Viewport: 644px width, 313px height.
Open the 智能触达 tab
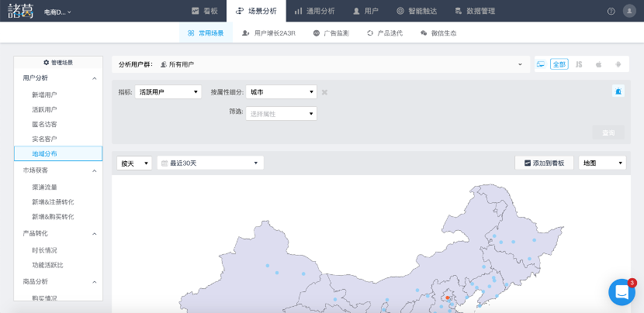coord(417,11)
